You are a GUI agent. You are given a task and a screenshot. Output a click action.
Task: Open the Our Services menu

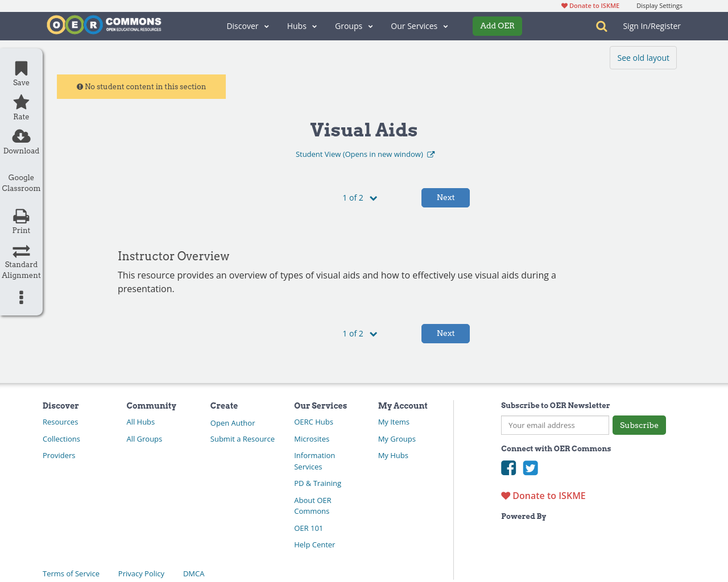pyautogui.click(x=419, y=26)
